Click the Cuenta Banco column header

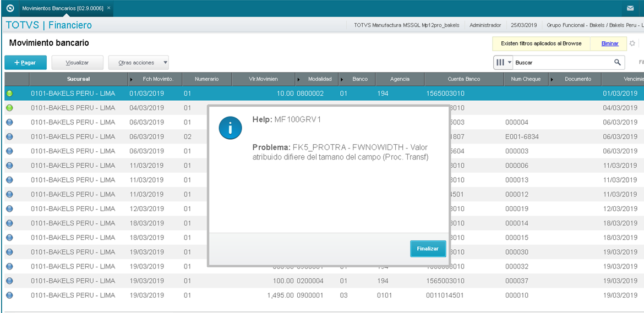point(464,79)
